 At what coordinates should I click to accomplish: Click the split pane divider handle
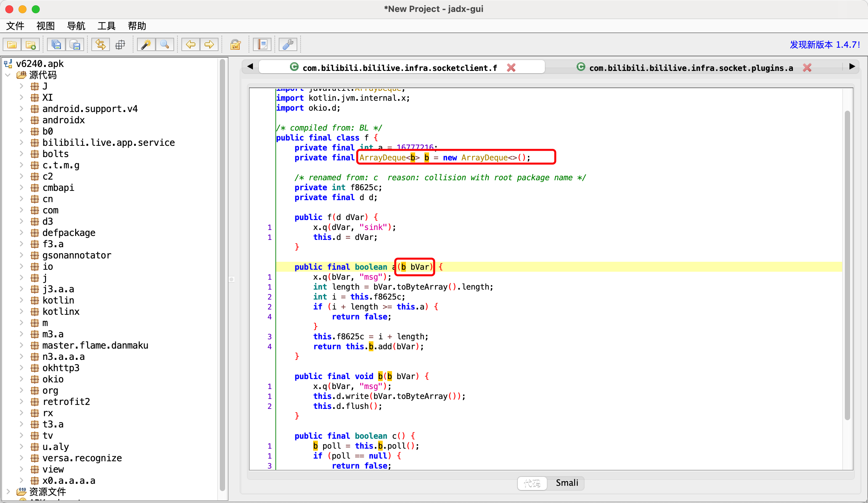click(x=232, y=279)
